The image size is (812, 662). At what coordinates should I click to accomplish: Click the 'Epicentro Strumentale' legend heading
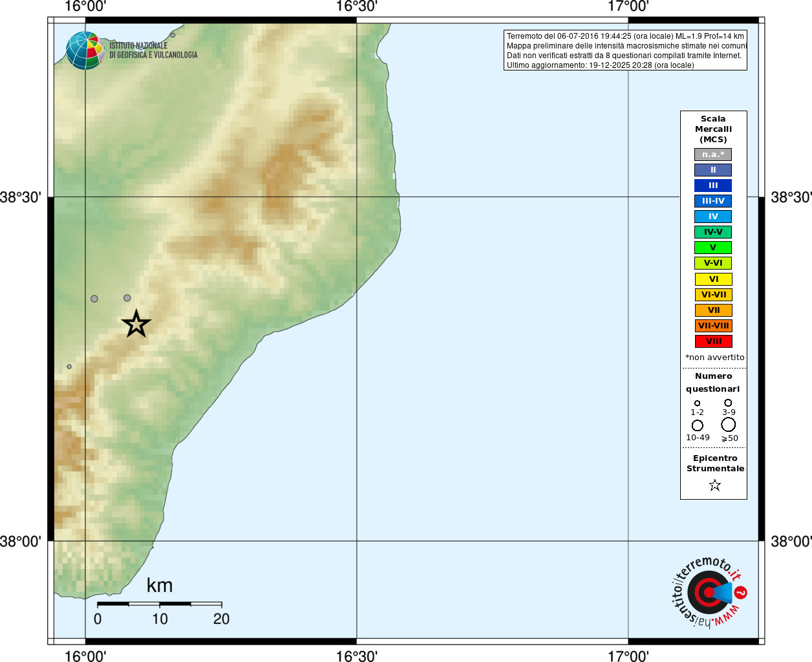point(715,464)
